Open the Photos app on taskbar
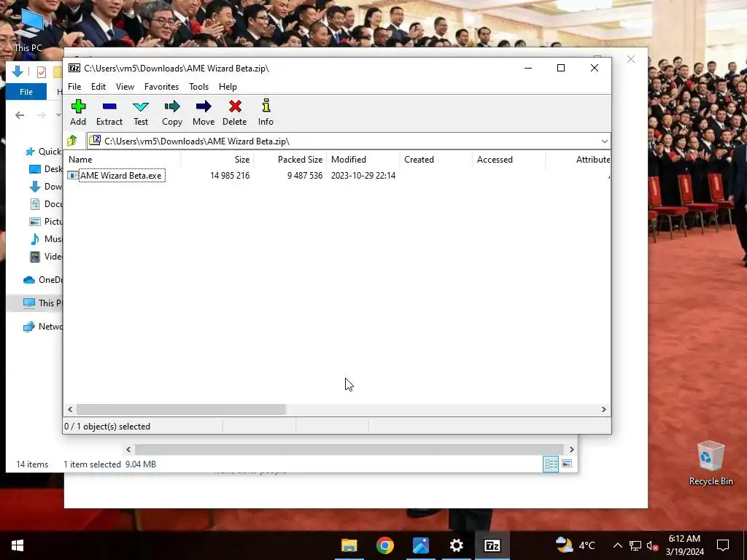This screenshot has width=747, height=560. click(x=421, y=545)
